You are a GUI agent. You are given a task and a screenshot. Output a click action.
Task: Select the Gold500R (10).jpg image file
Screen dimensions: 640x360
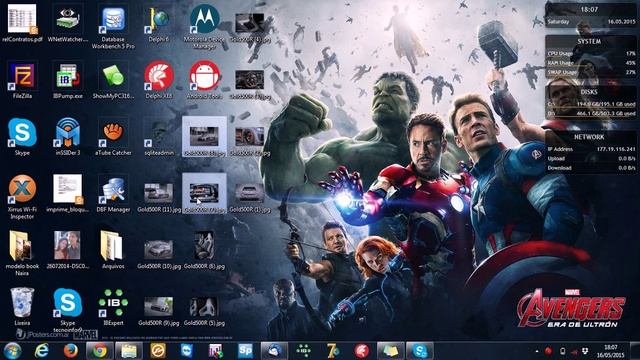pyautogui.click(x=159, y=254)
